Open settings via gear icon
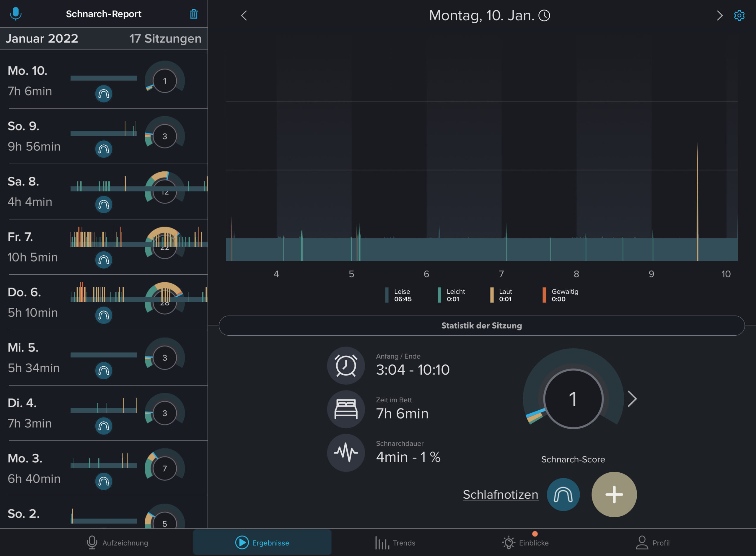The image size is (756, 556). point(739,15)
